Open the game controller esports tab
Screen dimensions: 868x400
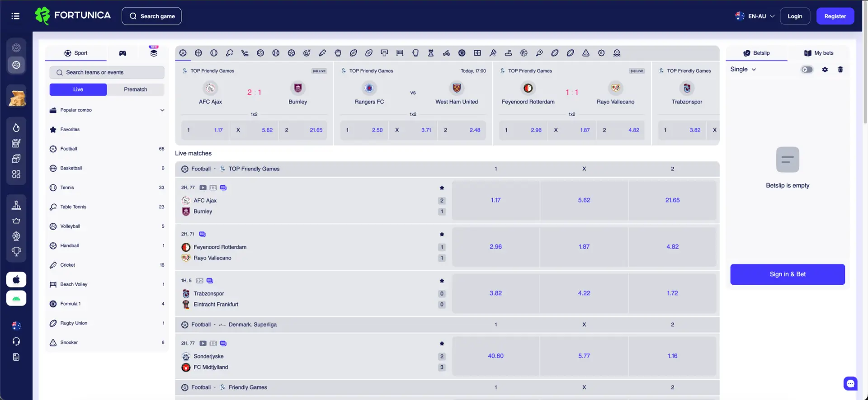[x=123, y=53]
